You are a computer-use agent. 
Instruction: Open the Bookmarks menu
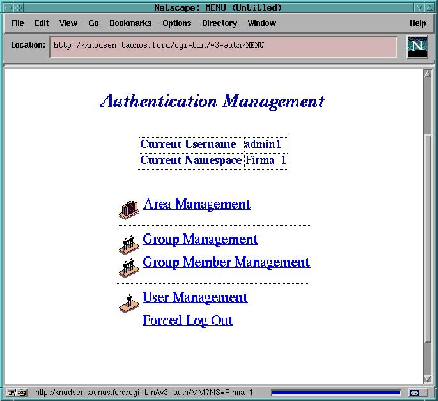coord(130,23)
